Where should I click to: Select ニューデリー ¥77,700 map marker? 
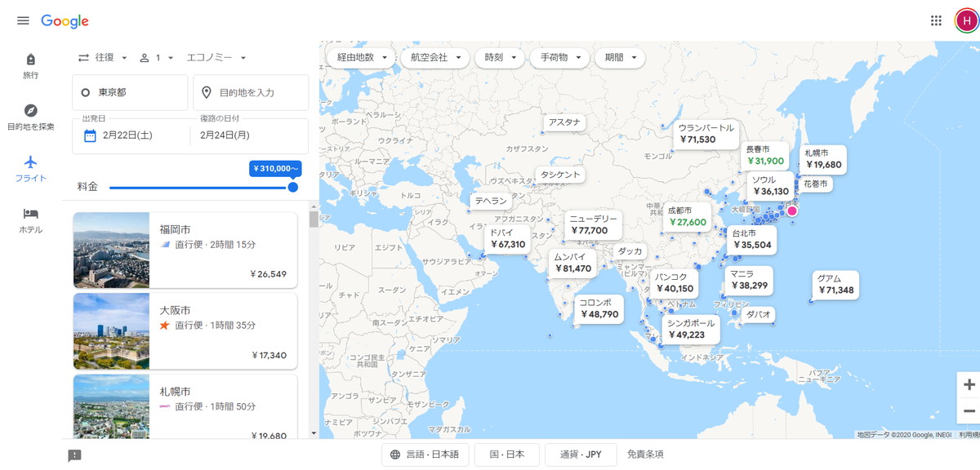593,224
